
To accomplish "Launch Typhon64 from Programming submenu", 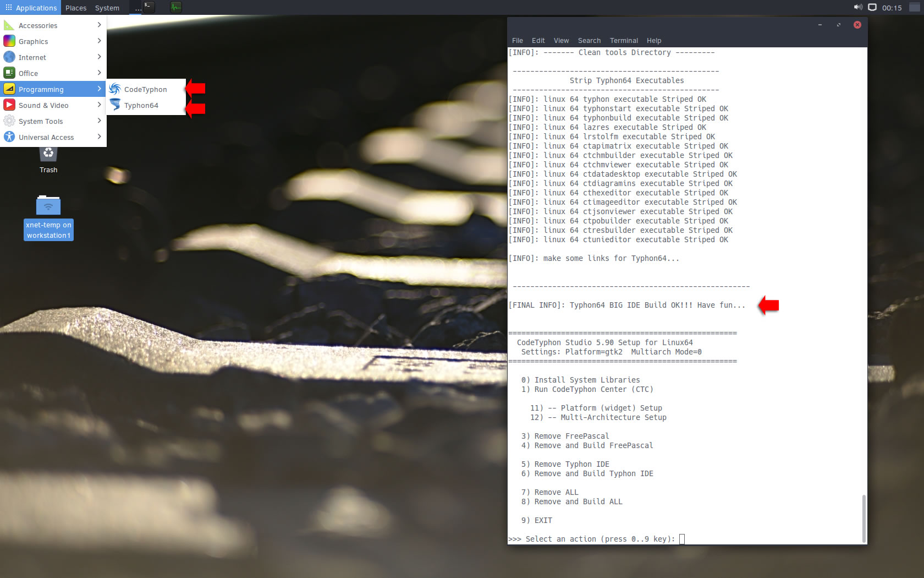I will tap(141, 105).
